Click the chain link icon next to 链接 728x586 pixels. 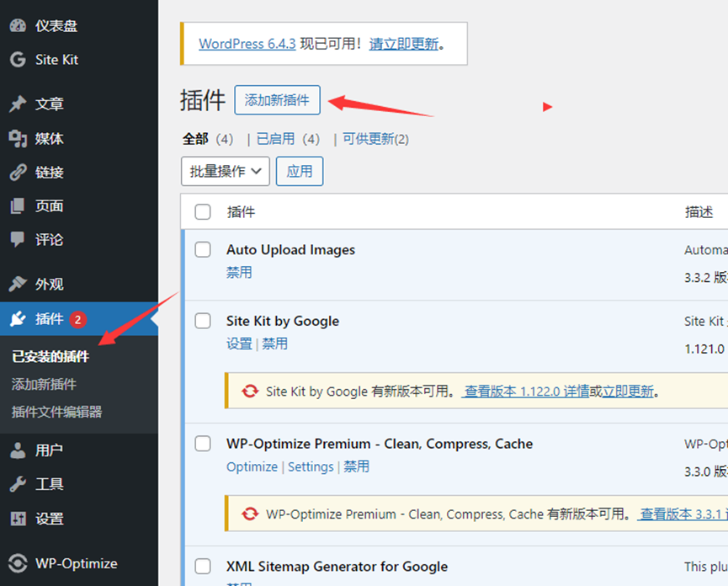tap(18, 173)
